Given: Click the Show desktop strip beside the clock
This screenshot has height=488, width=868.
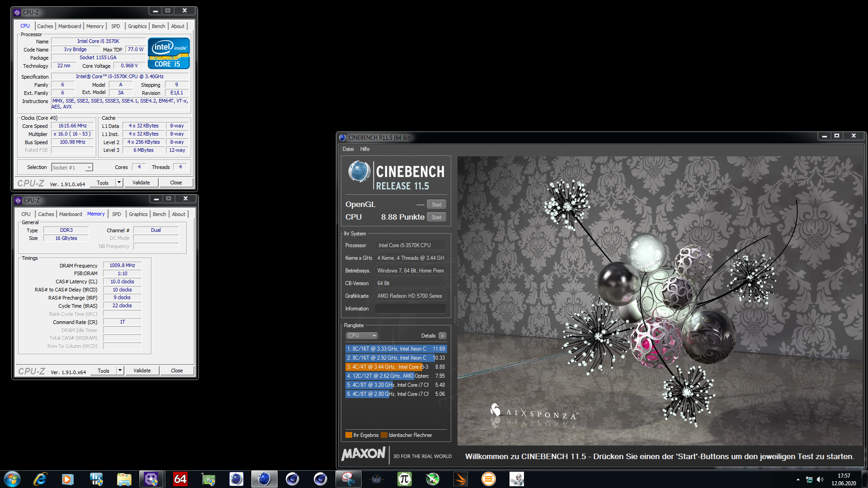Looking at the screenshot, I should [864, 479].
